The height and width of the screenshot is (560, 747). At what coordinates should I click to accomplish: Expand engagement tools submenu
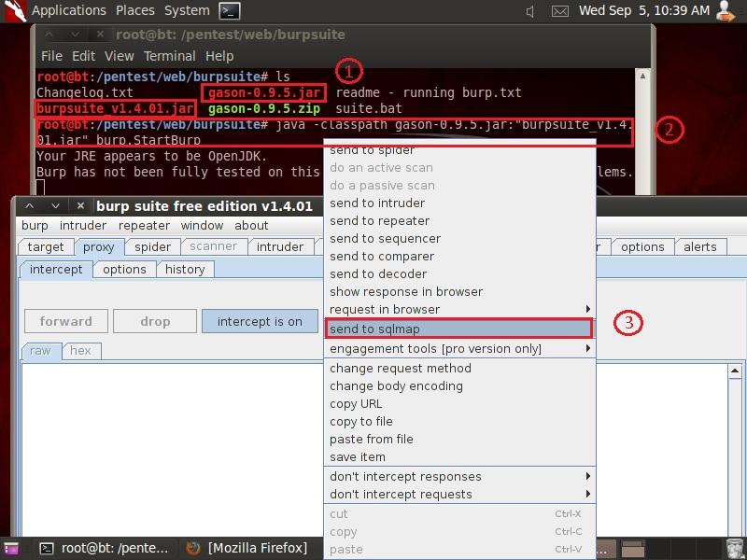point(459,349)
